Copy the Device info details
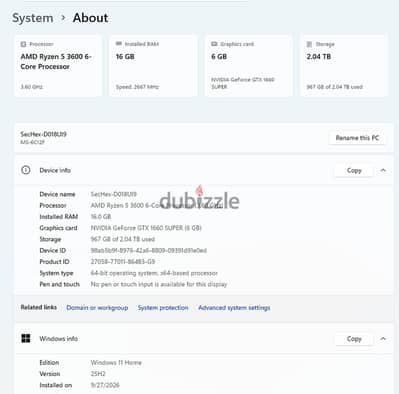The image size is (399, 394). click(x=354, y=170)
